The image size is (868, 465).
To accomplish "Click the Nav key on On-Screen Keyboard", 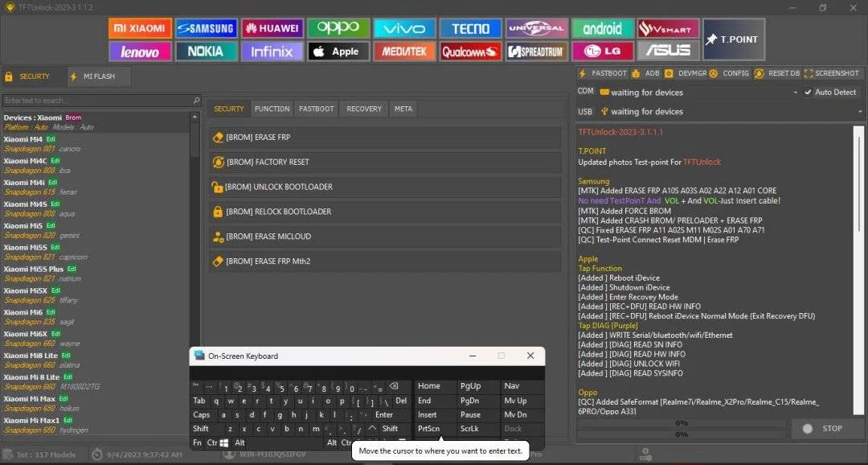I will pyautogui.click(x=512, y=385).
